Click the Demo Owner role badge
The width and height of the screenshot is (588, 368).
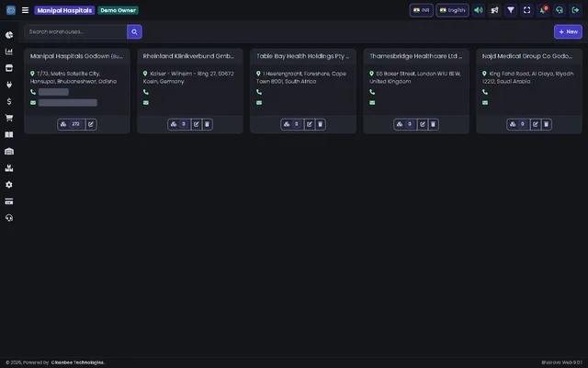click(119, 10)
